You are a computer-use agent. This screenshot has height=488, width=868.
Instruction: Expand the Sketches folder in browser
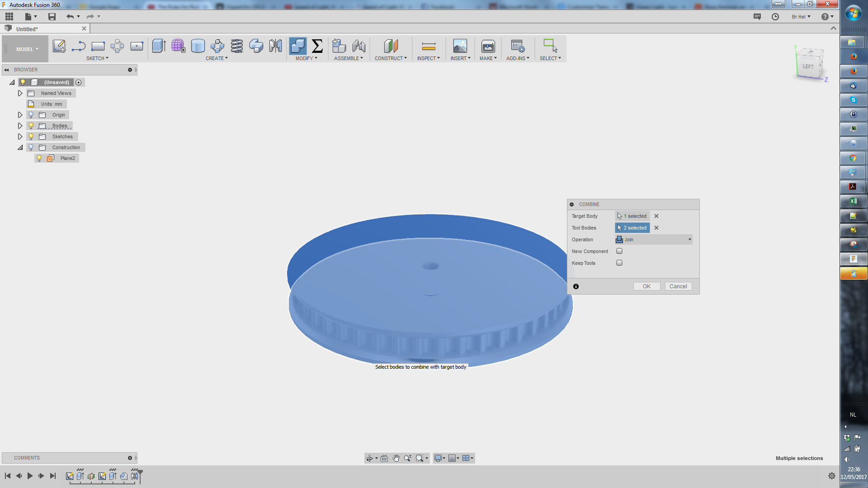coord(20,136)
